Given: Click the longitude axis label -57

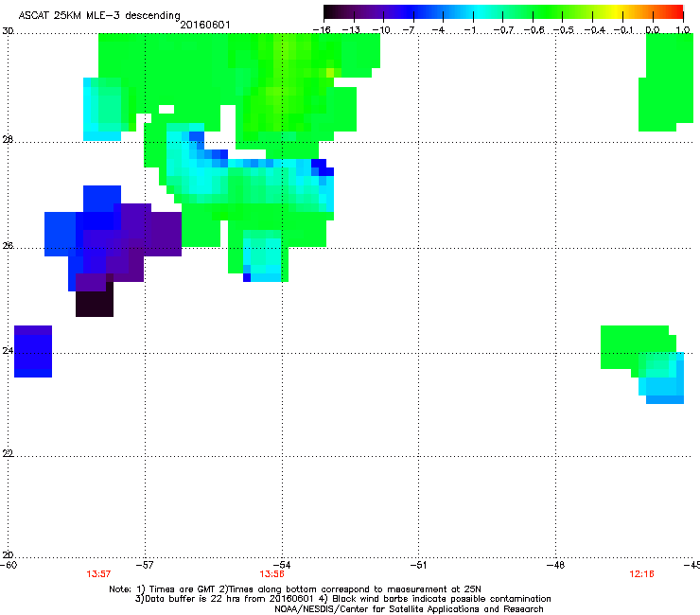Looking at the screenshot, I should click(x=145, y=565).
